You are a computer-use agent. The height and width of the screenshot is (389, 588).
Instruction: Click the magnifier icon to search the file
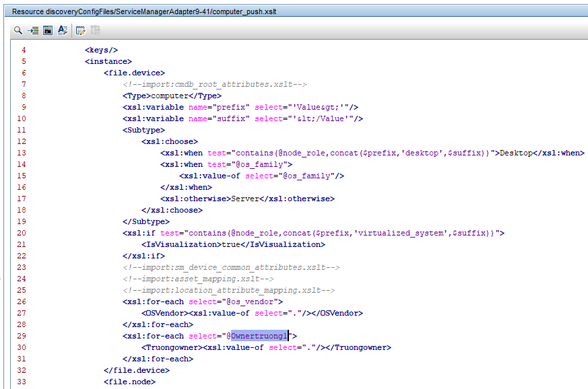pyautogui.click(x=18, y=30)
